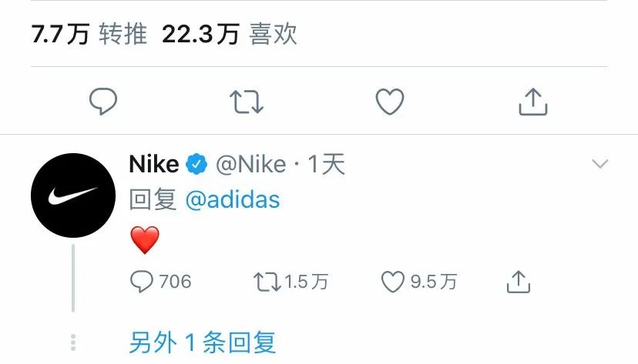Viewport: 638px width, 364px height.
Task: View the 7.7万 转推 retweet list
Action: tap(89, 34)
